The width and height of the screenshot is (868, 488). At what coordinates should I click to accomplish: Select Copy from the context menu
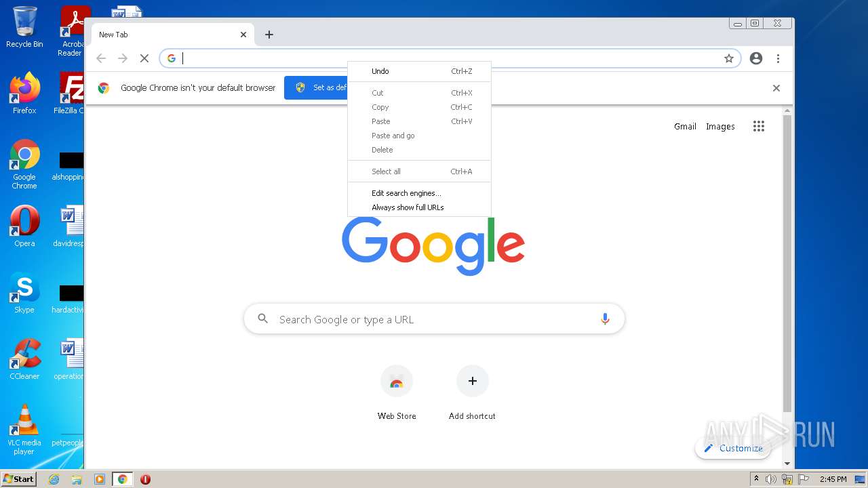(x=419, y=107)
